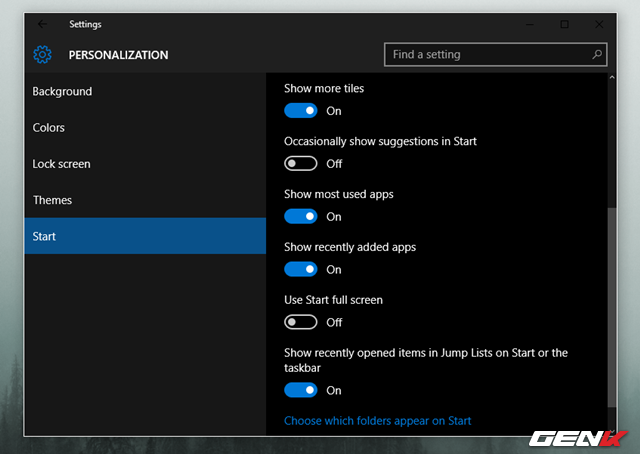Focus the Find a setting search box
Screen dimensions: 640x454
[495, 54]
